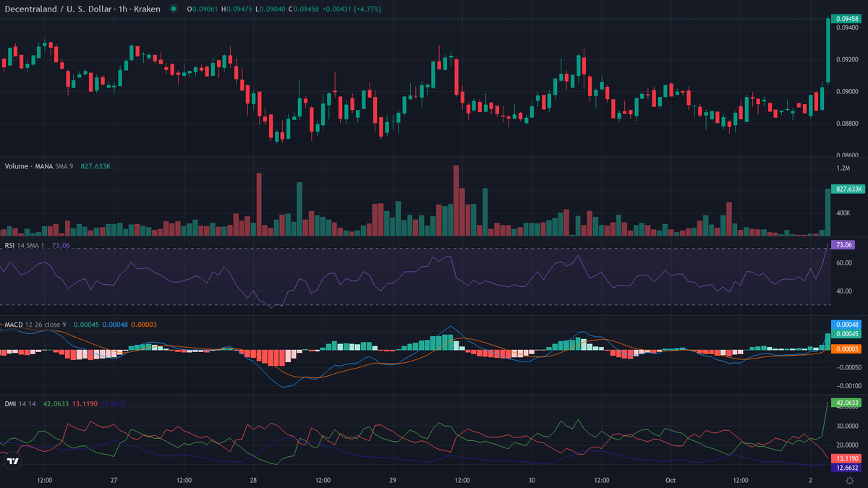The image size is (868, 488).
Task: Click the 0.09000 price axis tick
Action: tap(847, 91)
